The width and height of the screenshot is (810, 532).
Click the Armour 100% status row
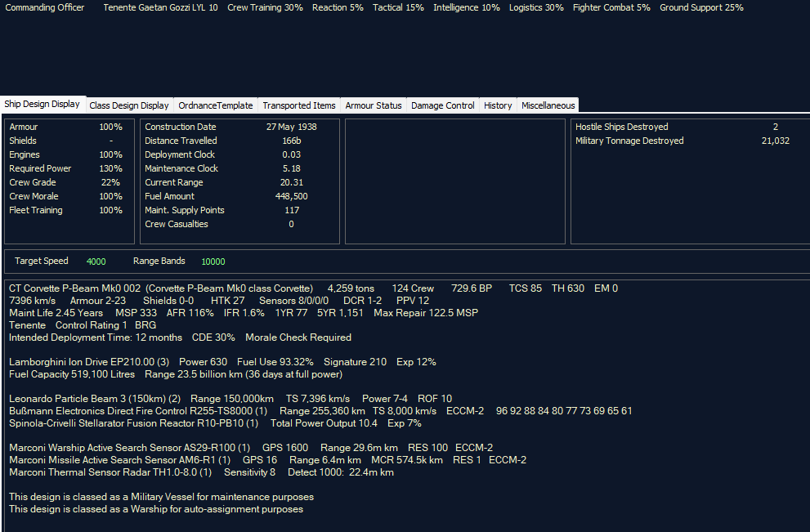pos(66,127)
